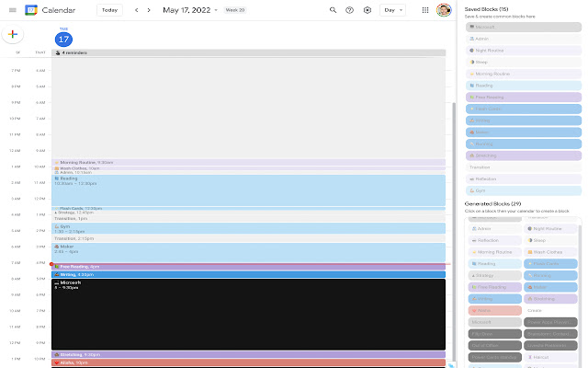Go to previous day with left chevron
588x368 pixels.
pos(137,10)
